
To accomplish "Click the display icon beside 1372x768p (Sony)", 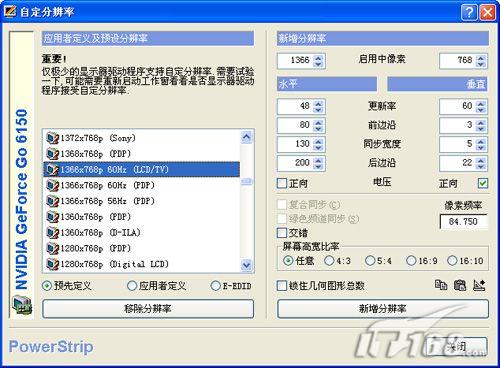I will [52, 138].
